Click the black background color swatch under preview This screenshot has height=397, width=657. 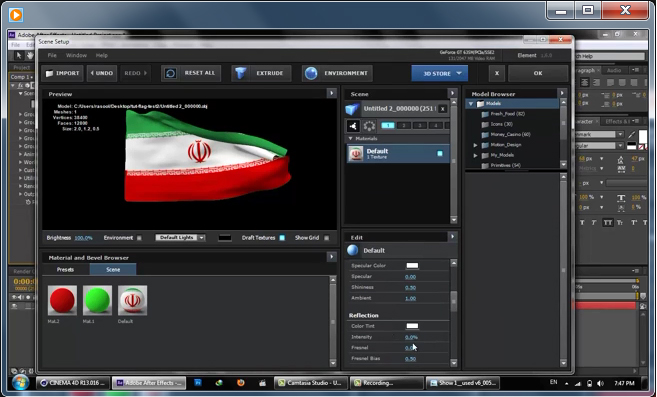(225, 238)
